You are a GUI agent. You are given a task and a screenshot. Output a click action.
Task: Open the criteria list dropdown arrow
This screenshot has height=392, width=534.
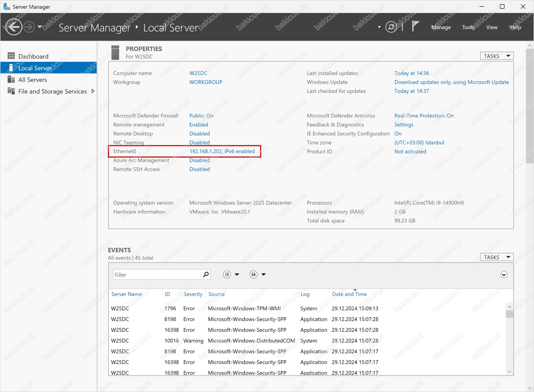[x=237, y=274]
